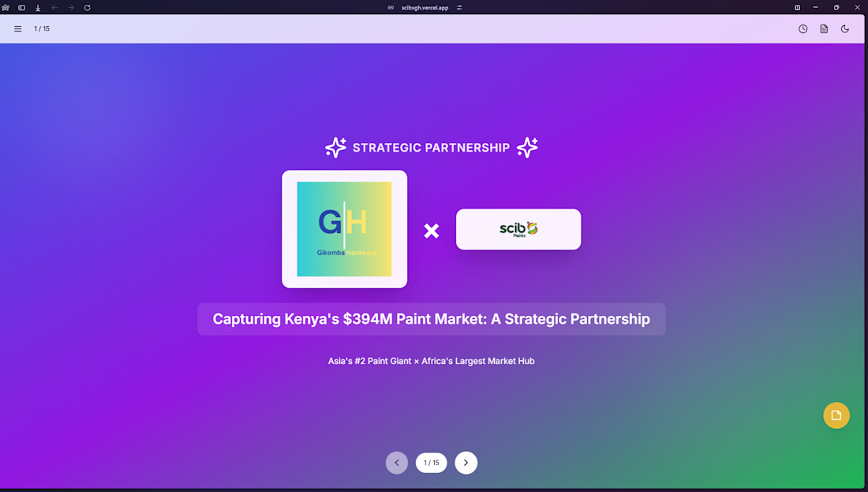
Task: Click the browser back arrow
Action: [x=54, y=8]
